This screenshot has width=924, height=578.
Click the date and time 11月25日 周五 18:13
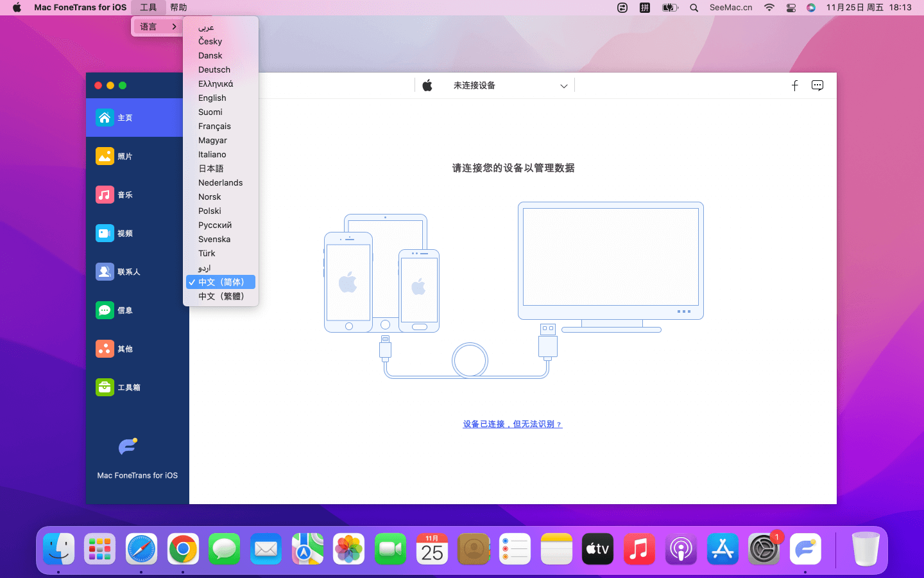(869, 8)
